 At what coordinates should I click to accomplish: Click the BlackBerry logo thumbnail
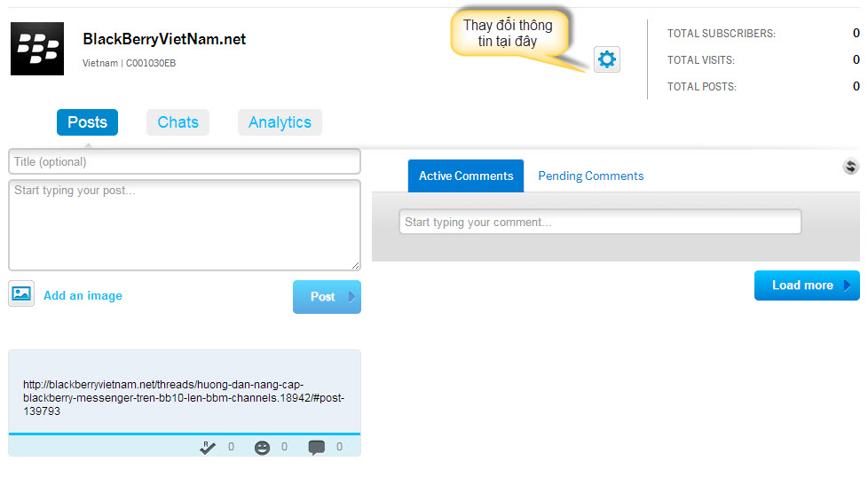[x=37, y=49]
